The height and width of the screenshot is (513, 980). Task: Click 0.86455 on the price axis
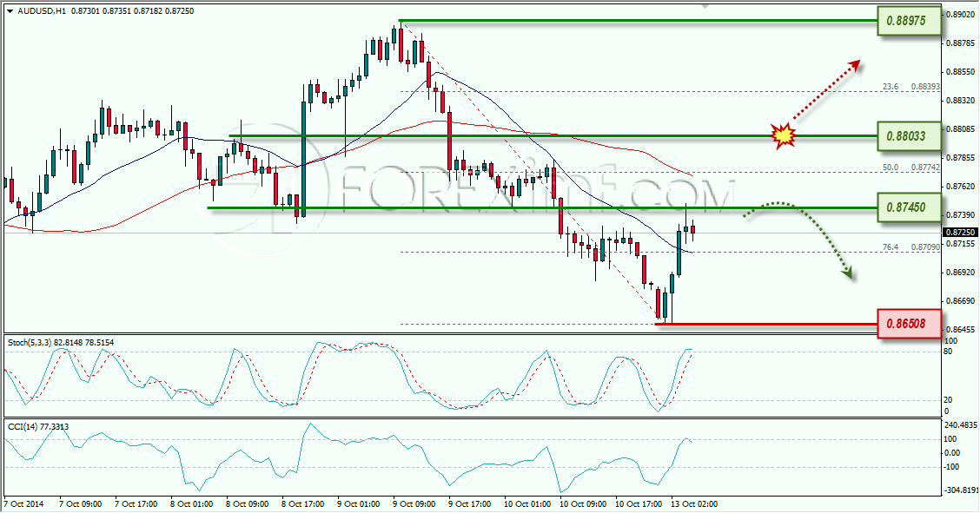coord(961,330)
